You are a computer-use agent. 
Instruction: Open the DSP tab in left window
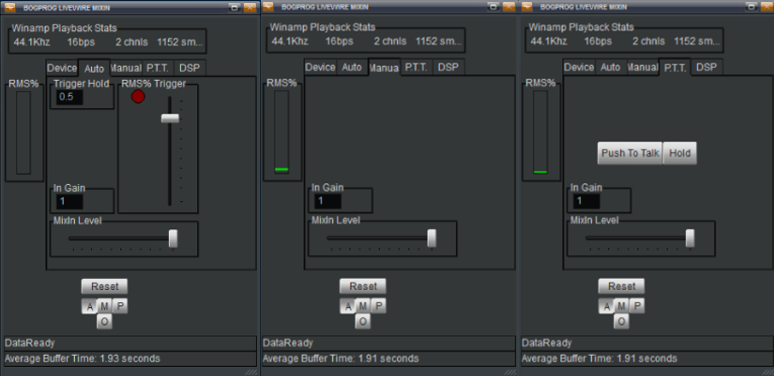coord(190,68)
